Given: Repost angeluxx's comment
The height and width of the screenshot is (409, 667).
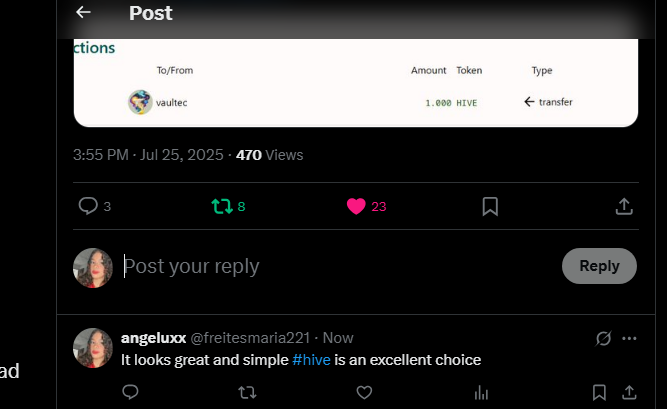Looking at the screenshot, I should coord(247,392).
